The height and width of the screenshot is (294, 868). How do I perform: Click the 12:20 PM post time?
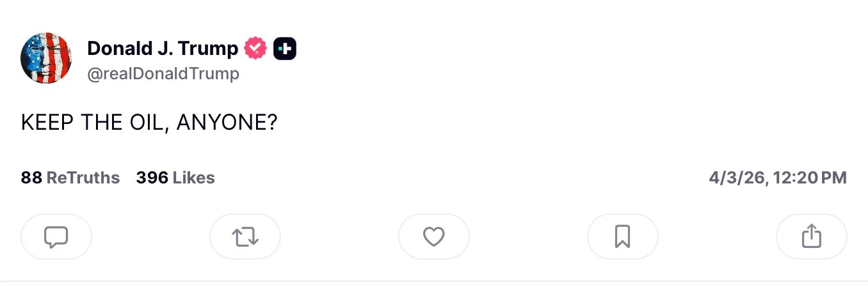click(810, 178)
